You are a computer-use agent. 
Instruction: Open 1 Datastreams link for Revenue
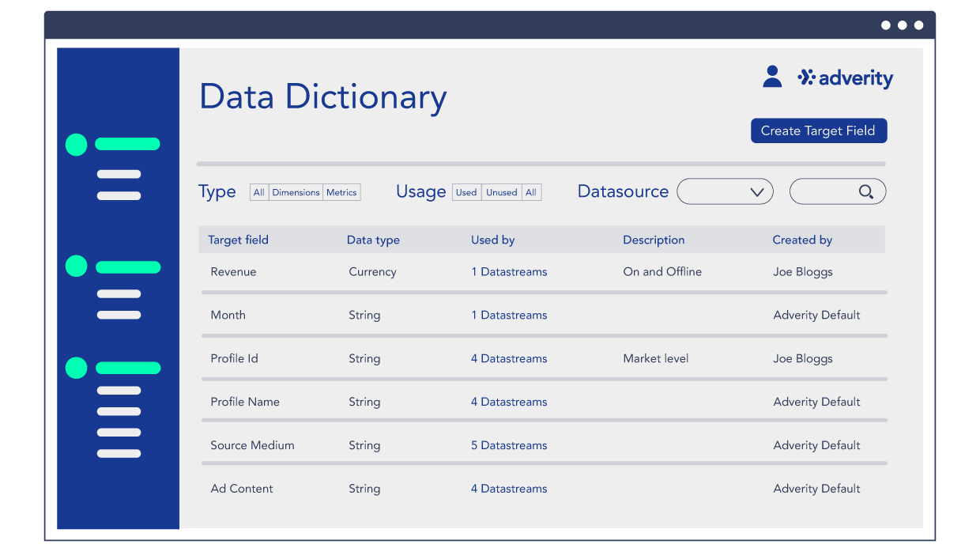tap(509, 271)
